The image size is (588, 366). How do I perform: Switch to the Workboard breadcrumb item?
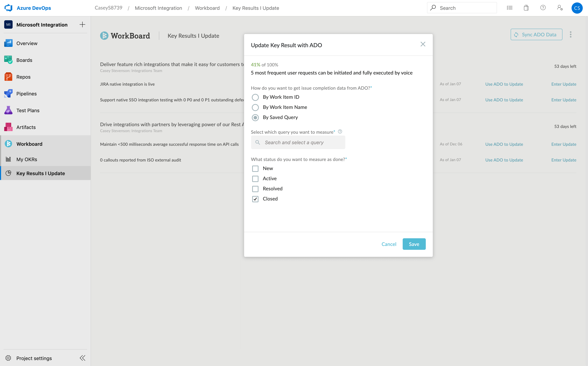point(207,8)
